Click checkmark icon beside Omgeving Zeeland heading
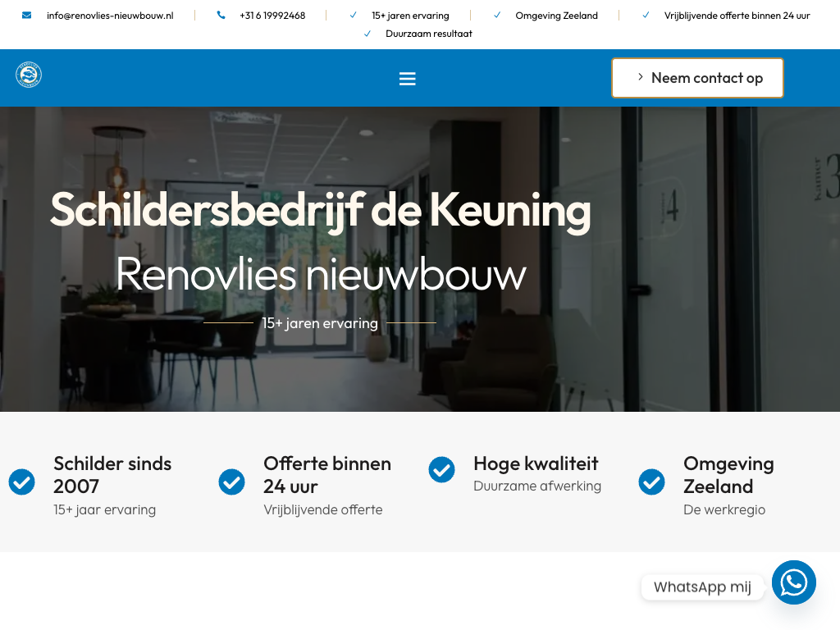Image resolution: width=840 pixels, height=630 pixels. pyautogui.click(x=652, y=482)
